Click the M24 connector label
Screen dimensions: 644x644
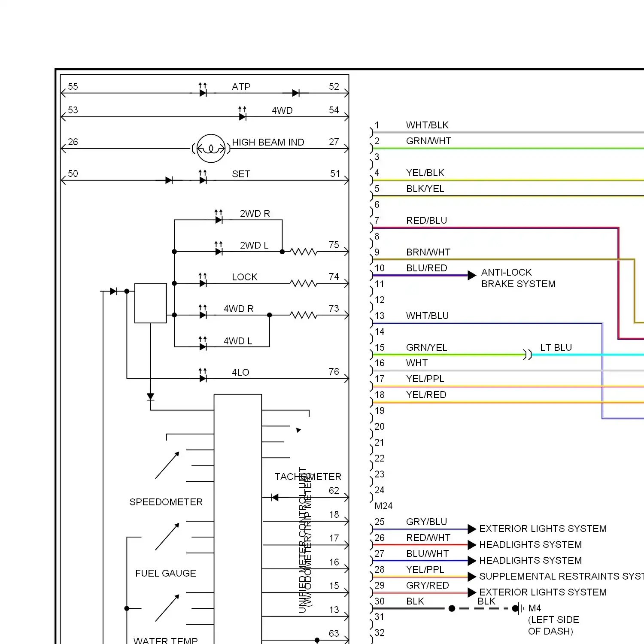[x=383, y=506]
